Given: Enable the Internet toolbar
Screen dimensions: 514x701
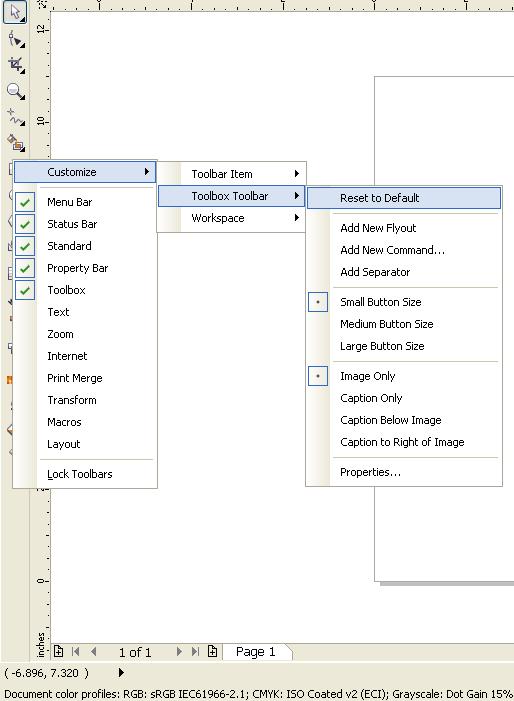Looking at the screenshot, I should 85,356.
